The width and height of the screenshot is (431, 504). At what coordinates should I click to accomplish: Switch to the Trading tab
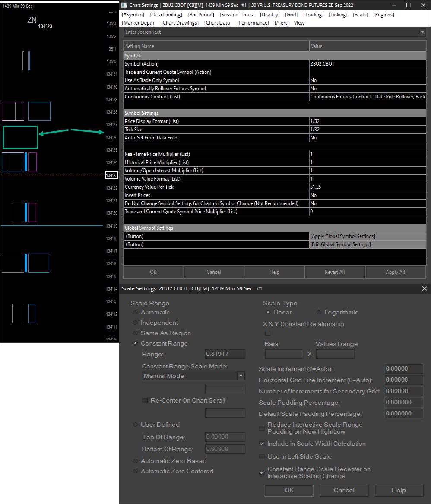pyautogui.click(x=313, y=15)
